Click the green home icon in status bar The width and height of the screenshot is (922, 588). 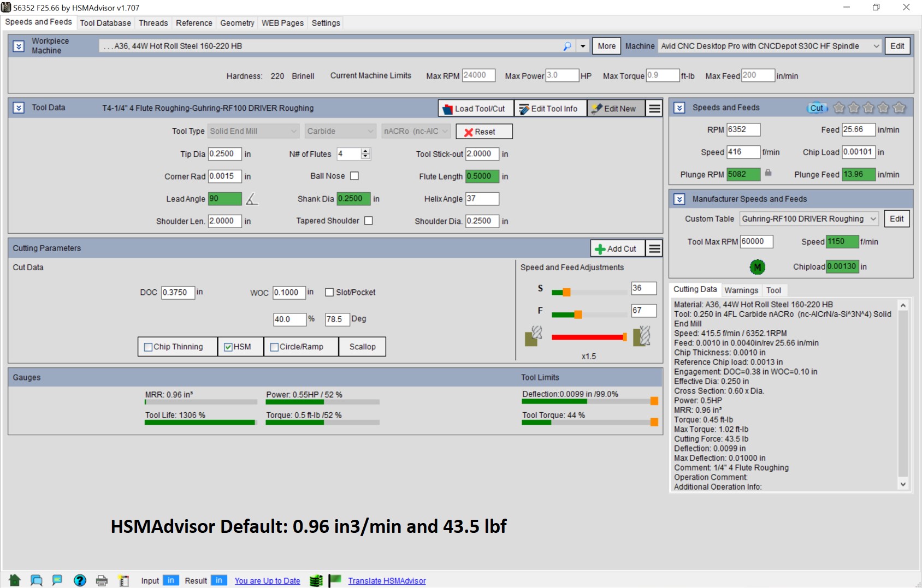(x=15, y=580)
